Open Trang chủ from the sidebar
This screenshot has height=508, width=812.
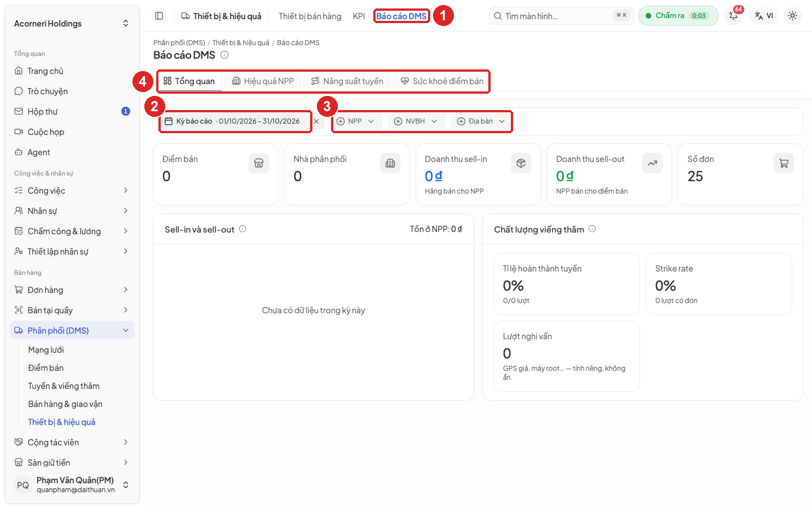(72, 71)
